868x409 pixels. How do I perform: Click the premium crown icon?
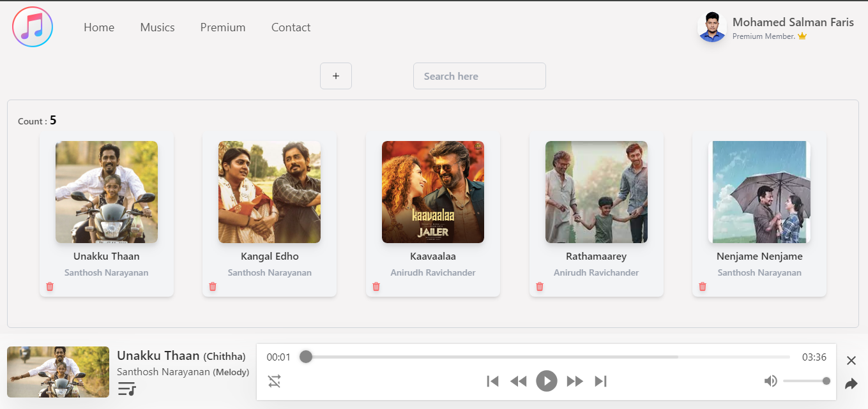802,36
